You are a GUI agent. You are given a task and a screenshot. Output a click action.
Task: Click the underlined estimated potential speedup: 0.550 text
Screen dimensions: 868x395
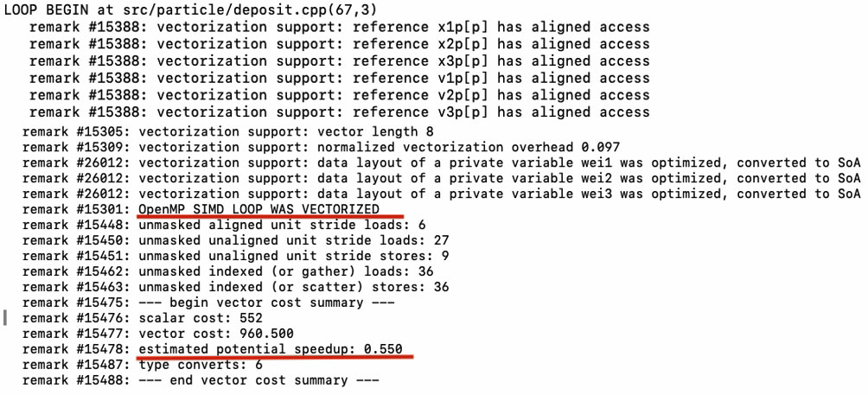(275, 349)
